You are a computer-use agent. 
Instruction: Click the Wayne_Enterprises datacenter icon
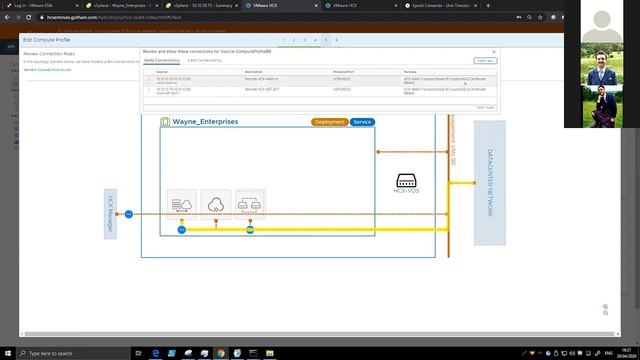[x=165, y=122]
